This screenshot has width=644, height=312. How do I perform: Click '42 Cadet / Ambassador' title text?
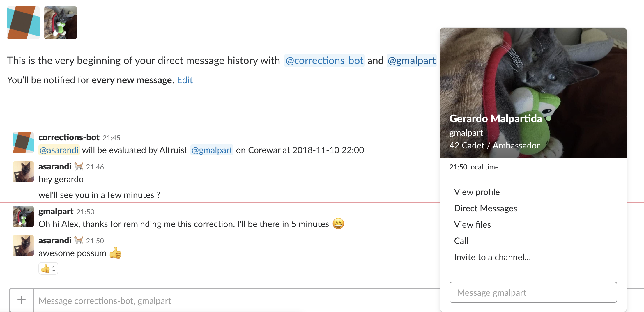point(494,145)
